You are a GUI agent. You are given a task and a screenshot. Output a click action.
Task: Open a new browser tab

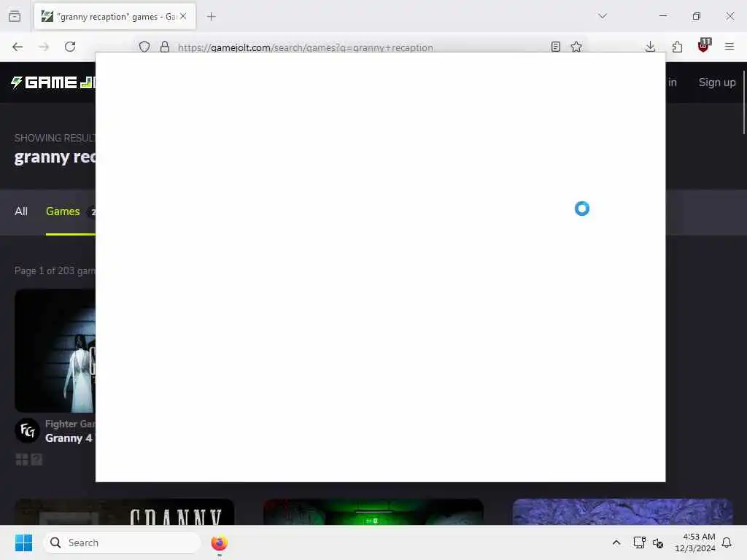pyautogui.click(x=212, y=17)
